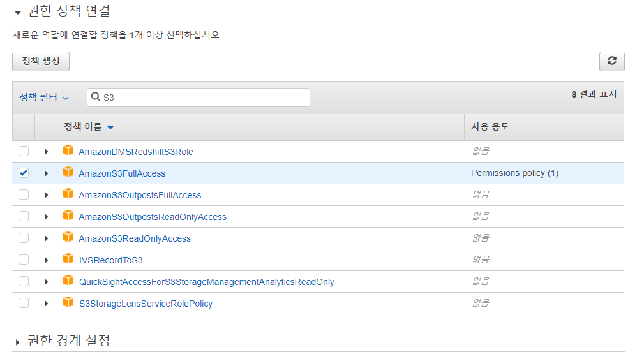
Task: Tick the S3StorageLensServiceRolePolicy checkbox
Action: [x=24, y=304]
